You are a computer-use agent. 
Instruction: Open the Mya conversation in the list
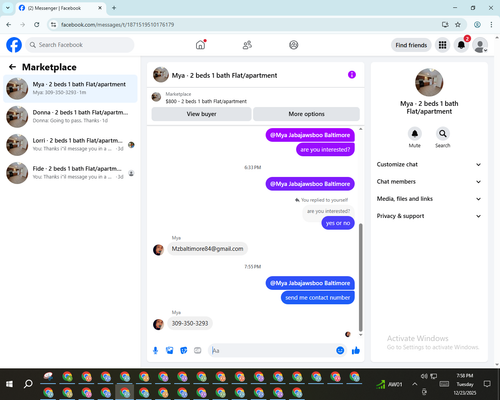(70, 89)
